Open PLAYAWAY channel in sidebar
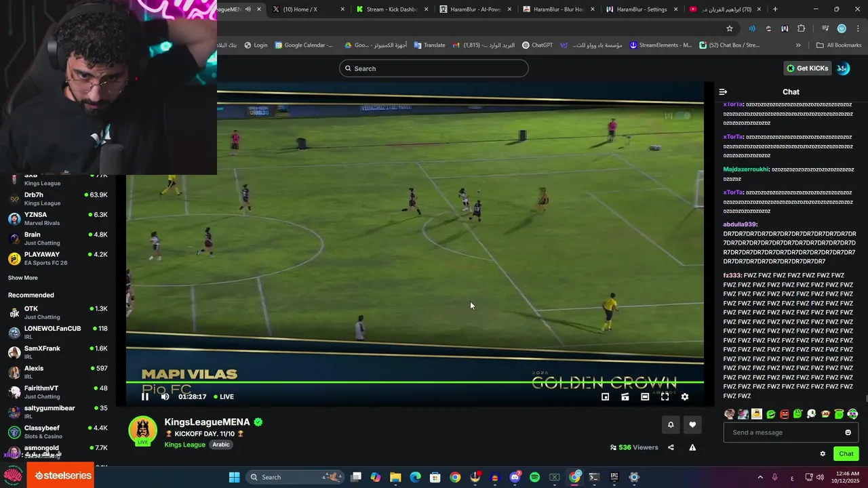The width and height of the screenshot is (868, 488). (x=58, y=258)
